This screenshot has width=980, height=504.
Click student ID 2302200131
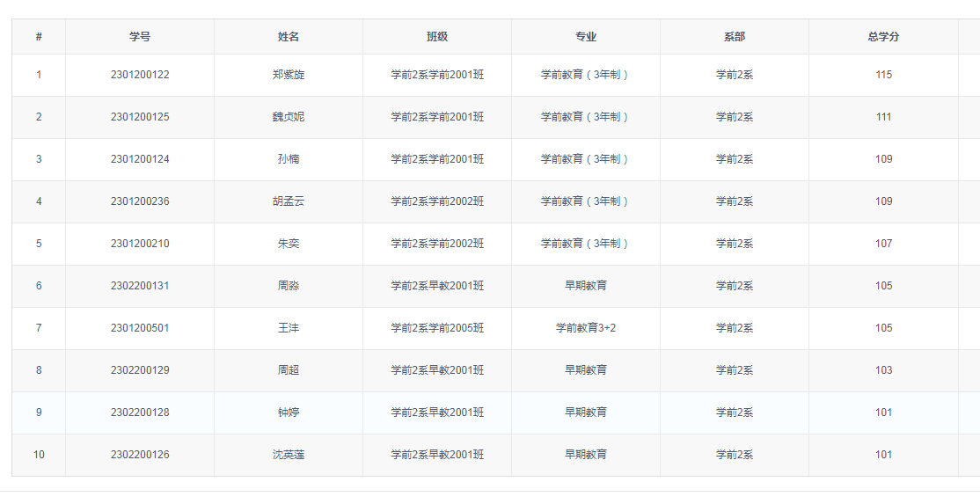[140, 286]
